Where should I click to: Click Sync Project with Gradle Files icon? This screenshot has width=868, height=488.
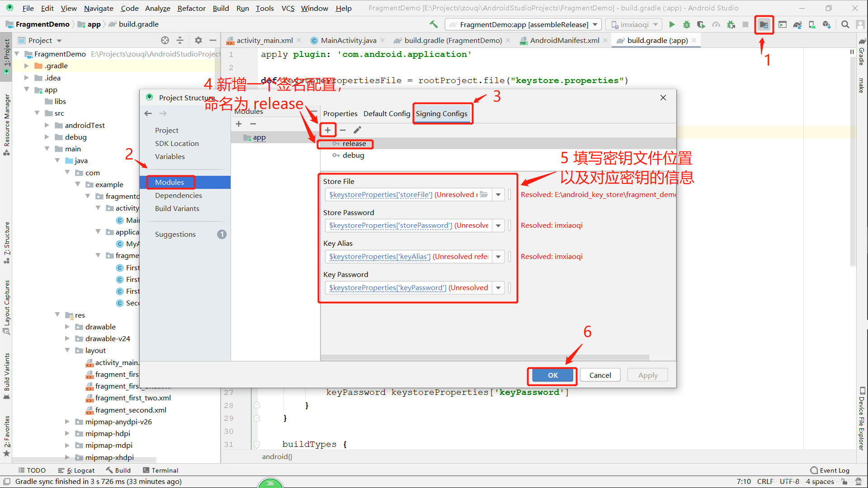[x=797, y=25]
